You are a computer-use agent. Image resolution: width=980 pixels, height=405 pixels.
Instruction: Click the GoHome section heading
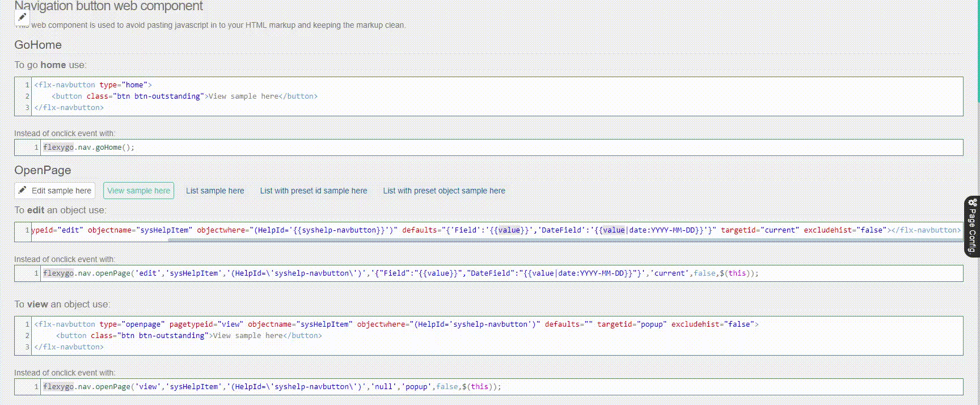coord(38,45)
